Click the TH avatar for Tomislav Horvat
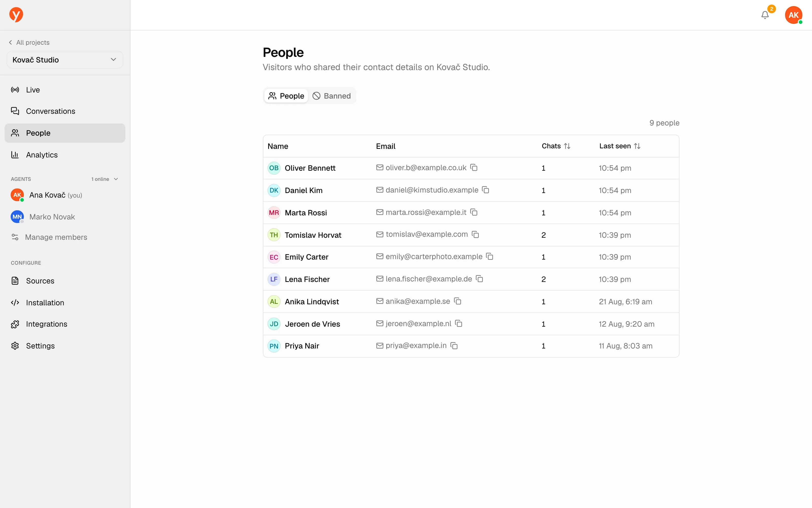Viewport: 812px width, 508px height. (274, 235)
